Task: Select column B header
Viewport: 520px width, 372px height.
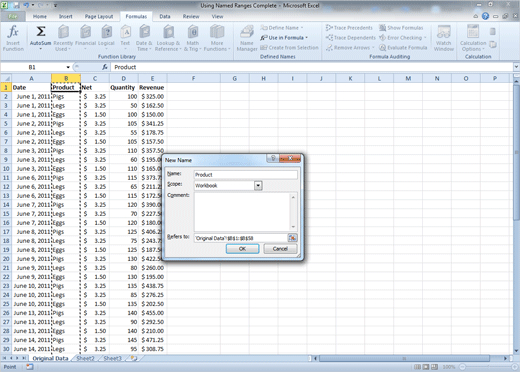Action: (66, 78)
